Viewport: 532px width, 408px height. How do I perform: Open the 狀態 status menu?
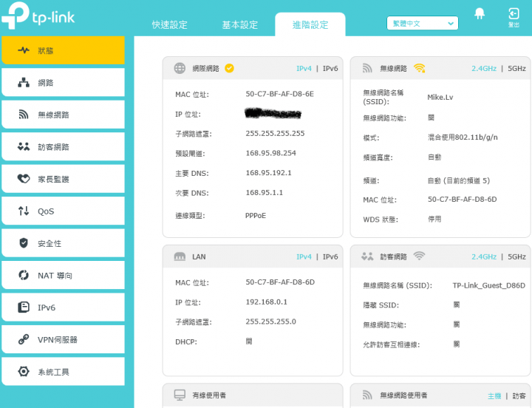[63, 50]
